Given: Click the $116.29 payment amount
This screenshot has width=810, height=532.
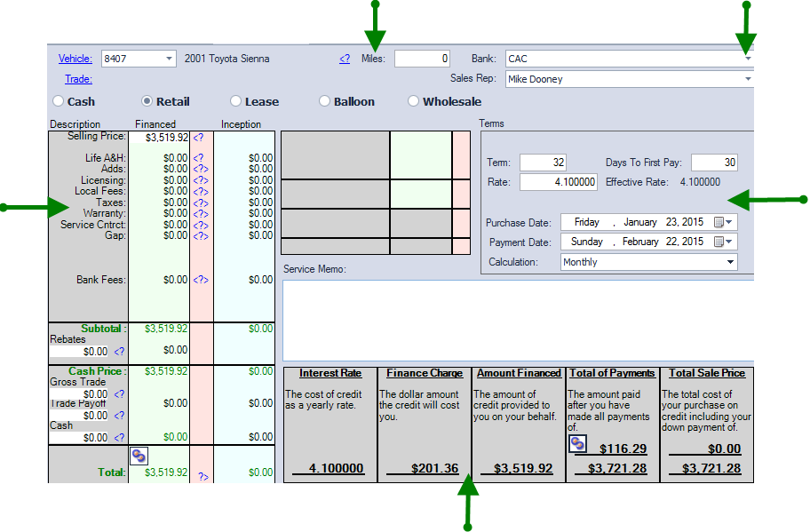Looking at the screenshot, I should coord(623,449).
